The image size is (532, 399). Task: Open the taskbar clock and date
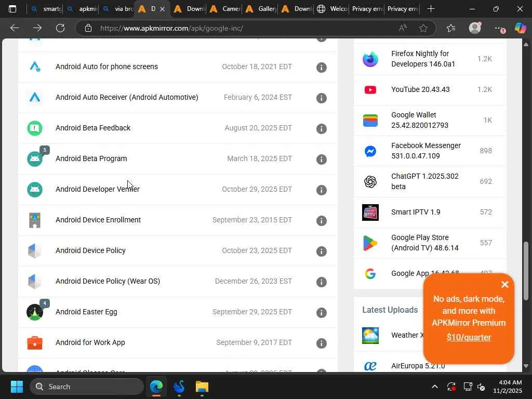(x=508, y=387)
